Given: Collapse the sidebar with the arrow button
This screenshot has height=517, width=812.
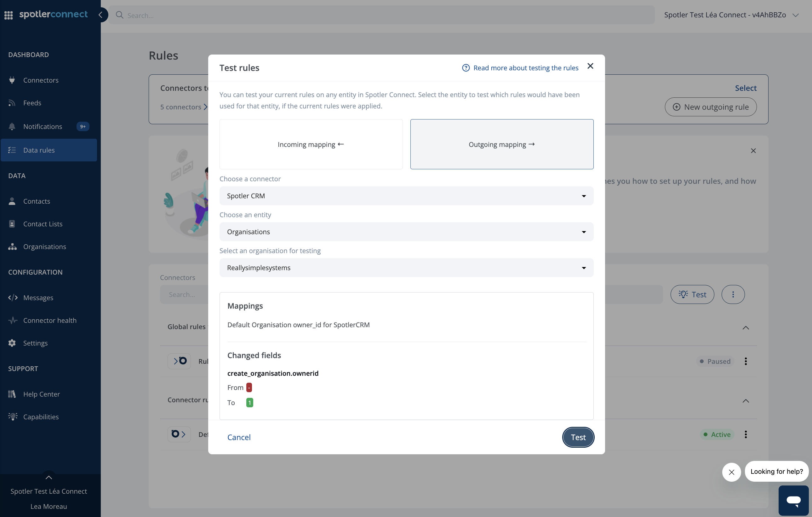Looking at the screenshot, I should (100, 15).
